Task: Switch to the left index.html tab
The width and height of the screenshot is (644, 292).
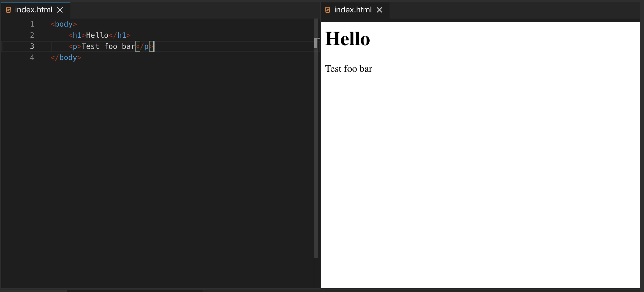Action: coord(34,10)
